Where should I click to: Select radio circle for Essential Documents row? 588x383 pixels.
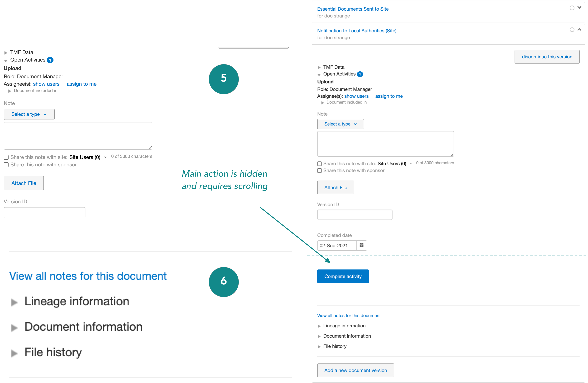coord(572,8)
